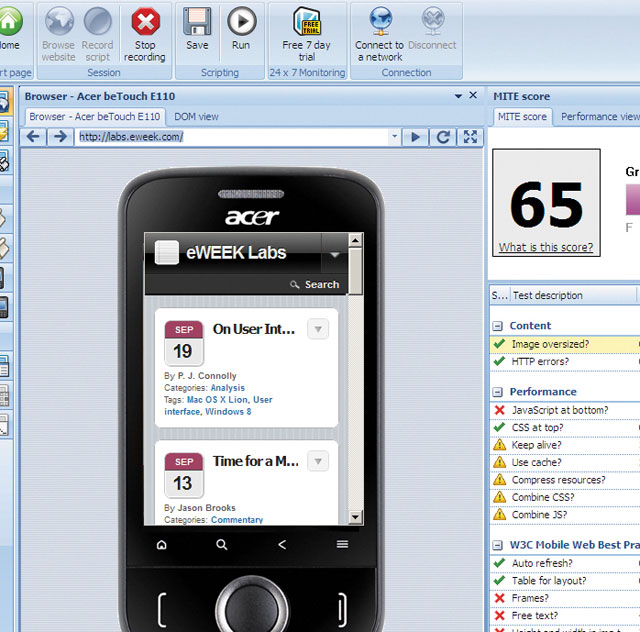Select the MITE score tab
The height and width of the screenshot is (632, 640).
(x=522, y=117)
